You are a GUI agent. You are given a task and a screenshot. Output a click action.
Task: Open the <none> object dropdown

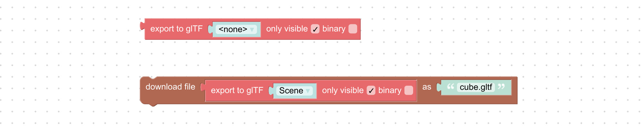point(236,30)
